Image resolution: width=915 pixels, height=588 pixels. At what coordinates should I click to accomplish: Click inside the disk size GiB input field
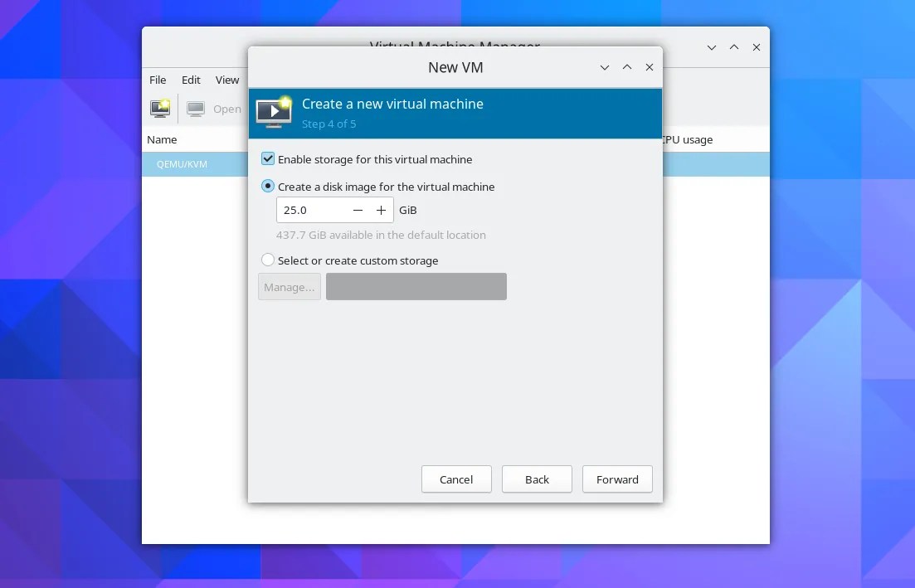[311, 210]
